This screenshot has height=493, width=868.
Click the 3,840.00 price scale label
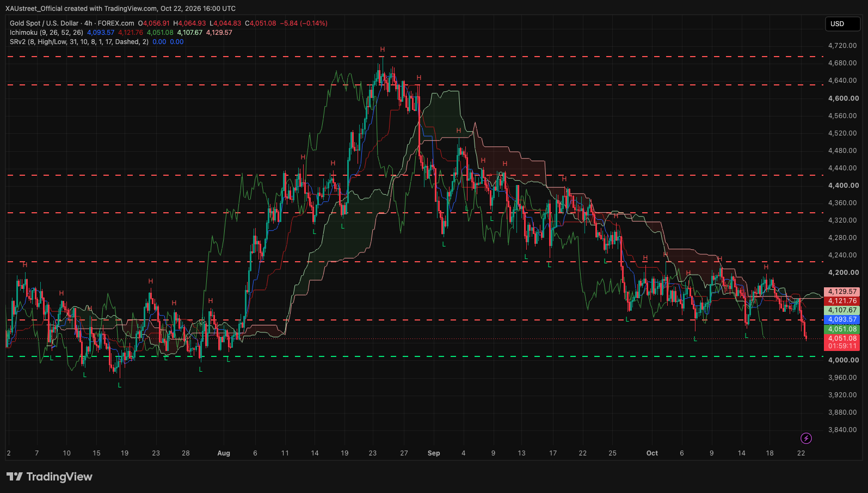(x=842, y=430)
